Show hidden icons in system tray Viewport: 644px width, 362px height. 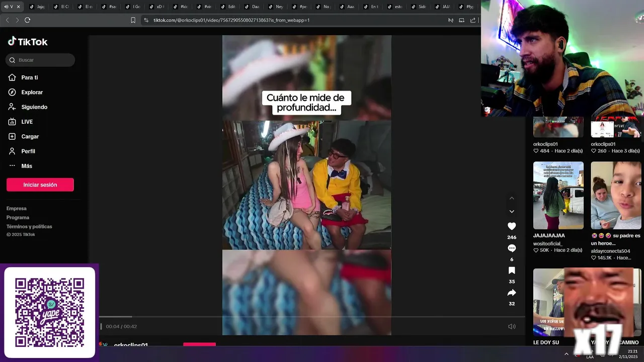(567, 354)
